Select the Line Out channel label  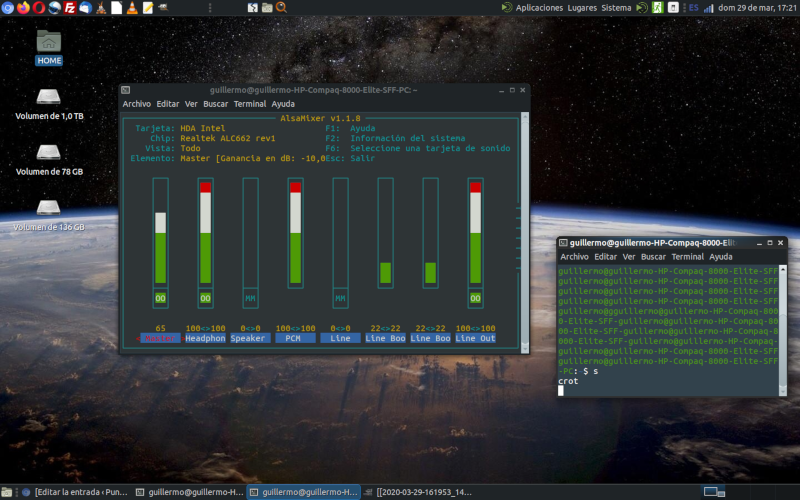pos(475,338)
